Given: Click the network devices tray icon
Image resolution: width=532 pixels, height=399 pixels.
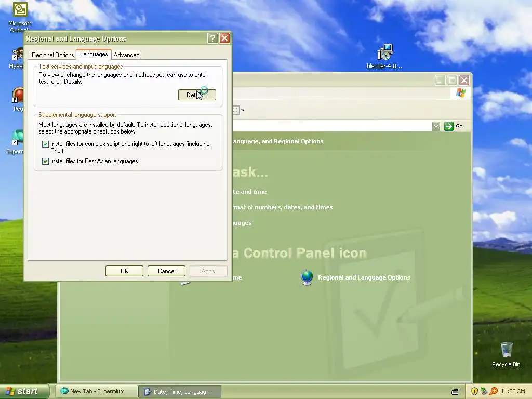Looking at the screenshot, I should (x=484, y=391).
